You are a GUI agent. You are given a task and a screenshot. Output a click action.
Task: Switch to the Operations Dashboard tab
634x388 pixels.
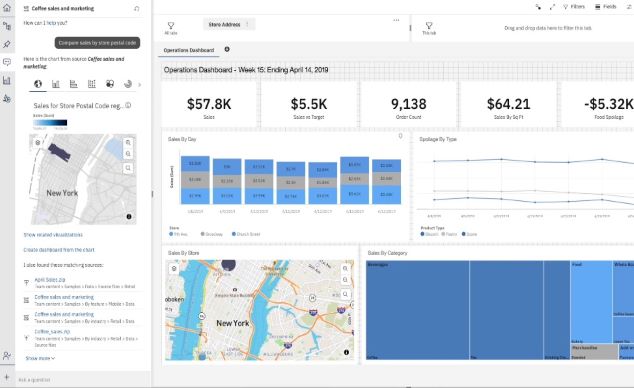coord(188,50)
